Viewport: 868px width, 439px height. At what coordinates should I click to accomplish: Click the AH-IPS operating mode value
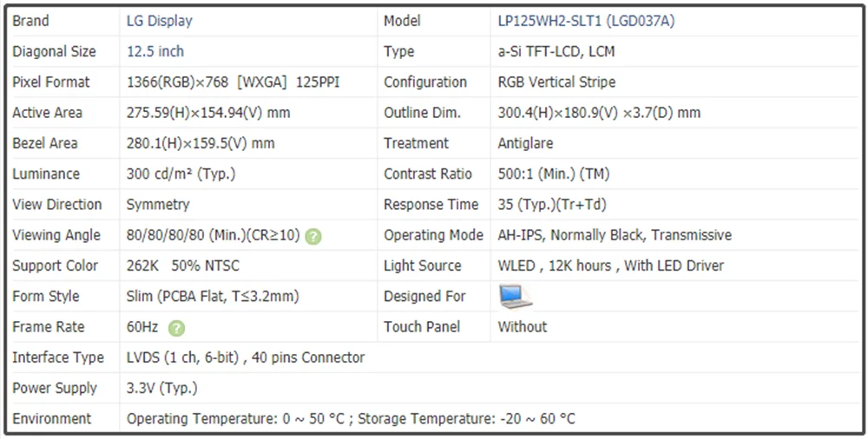614,235
